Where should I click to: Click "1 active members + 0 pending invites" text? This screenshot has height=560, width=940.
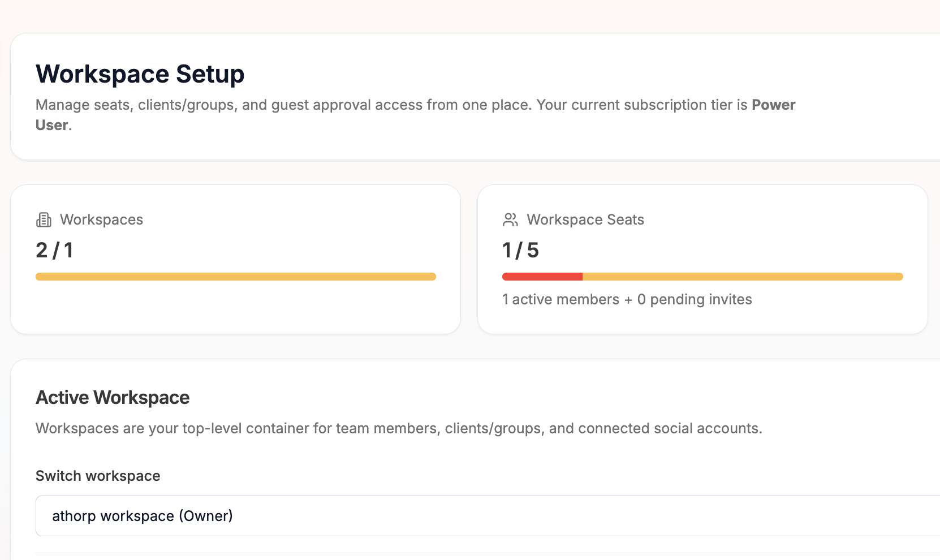pyautogui.click(x=627, y=299)
